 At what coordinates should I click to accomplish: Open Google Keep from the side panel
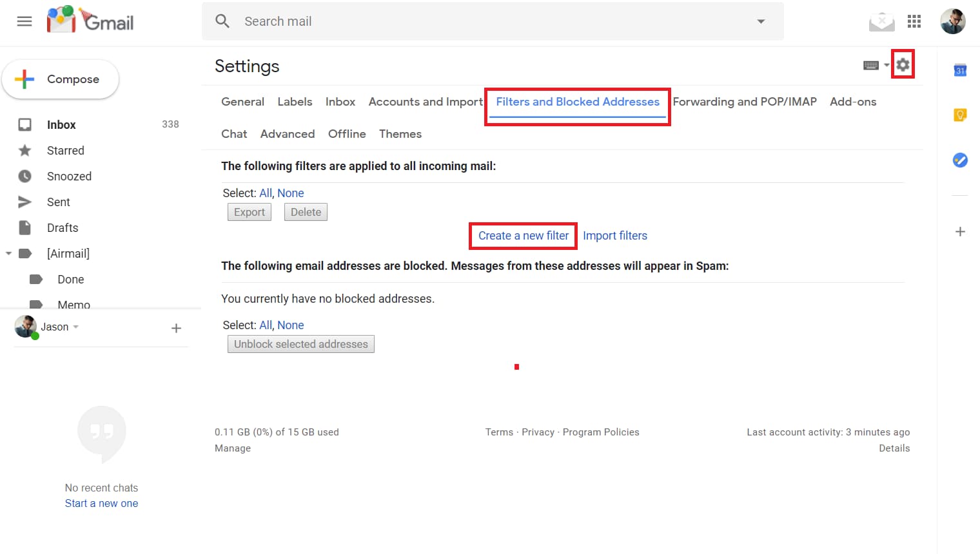click(960, 114)
